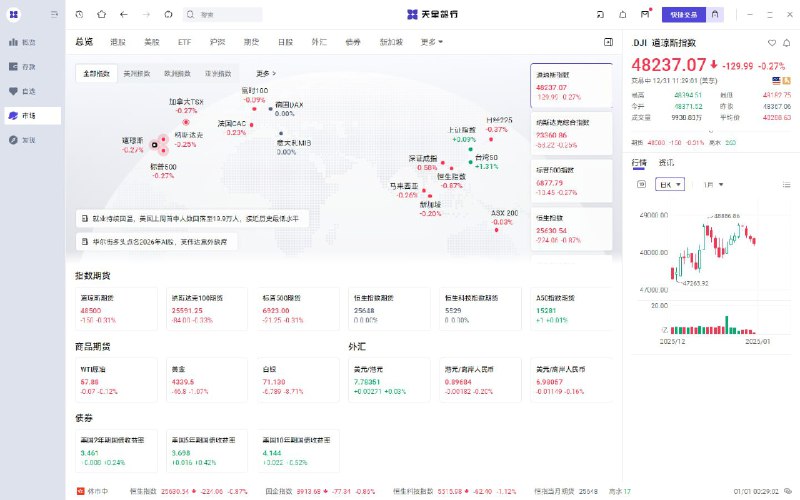
Task: Open the 日K period dropdown
Action: pyautogui.click(x=670, y=184)
